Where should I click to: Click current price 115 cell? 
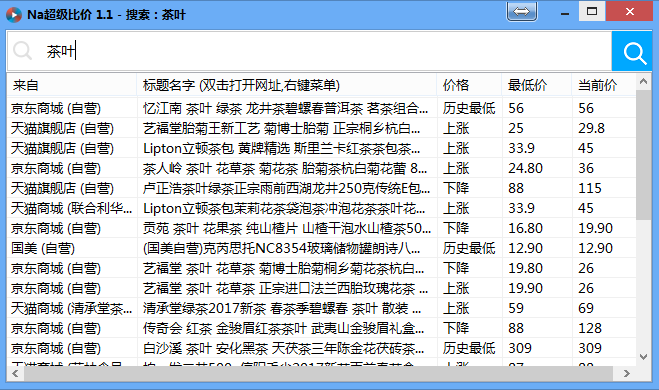pyautogui.click(x=590, y=188)
